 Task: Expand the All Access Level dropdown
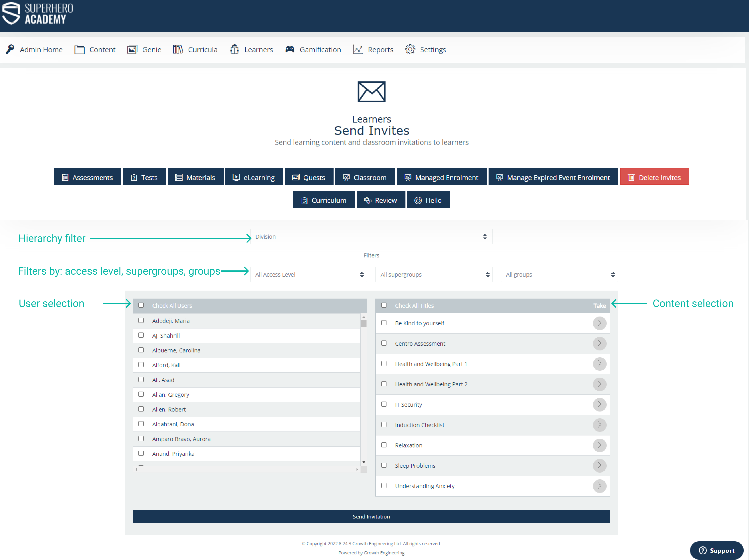(x=308, y=274)
